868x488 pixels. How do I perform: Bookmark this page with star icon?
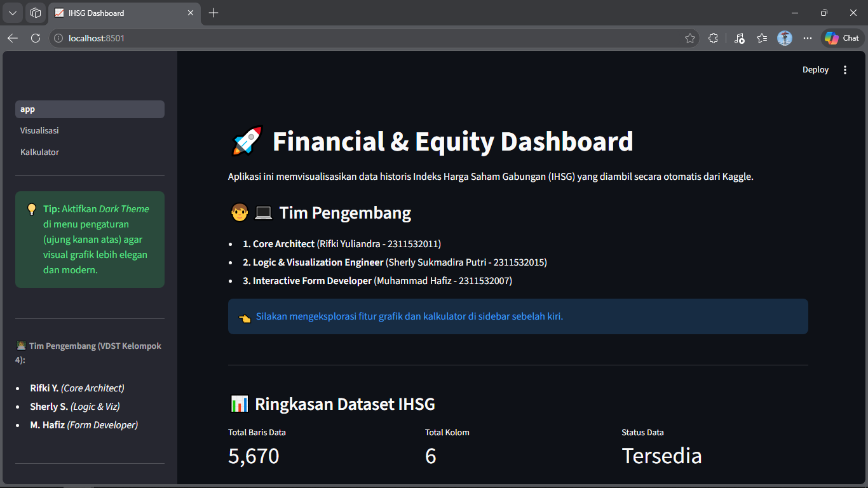coord(690,38)
